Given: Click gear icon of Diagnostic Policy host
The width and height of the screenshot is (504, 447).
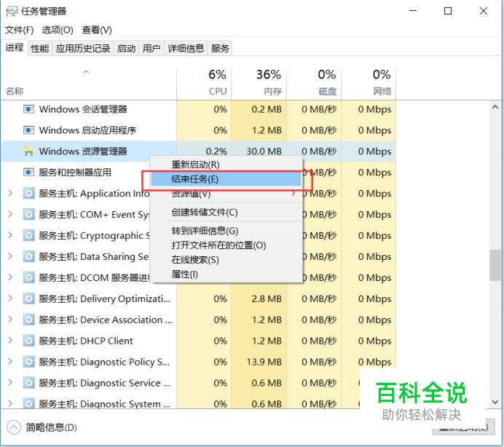Looking at the screenshot, I should coord(28,362).
